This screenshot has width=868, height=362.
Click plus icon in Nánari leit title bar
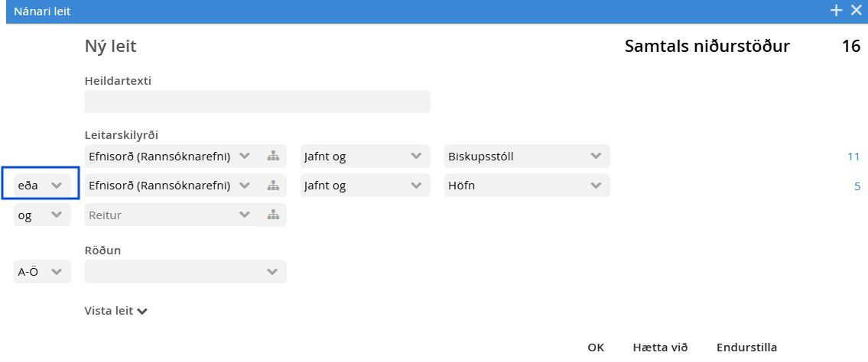pyautogui.click(x=837, y=11)
